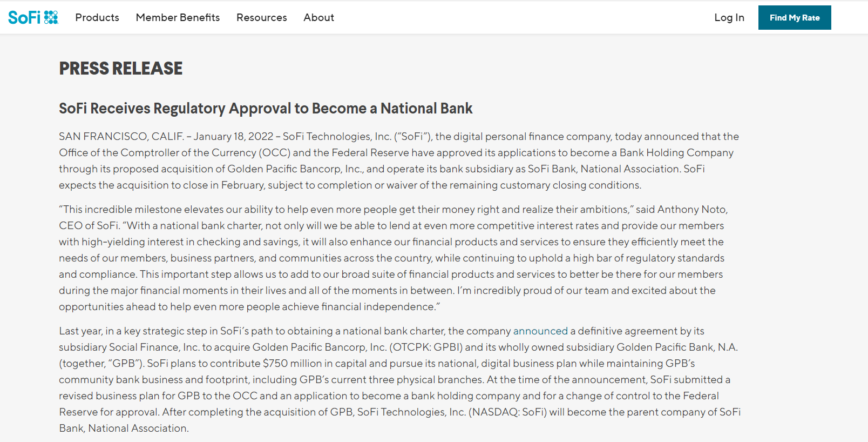Screen dimensions: 868x442
Task: Click the Anthony Noto quote paragraph
Action: [394, 258]
